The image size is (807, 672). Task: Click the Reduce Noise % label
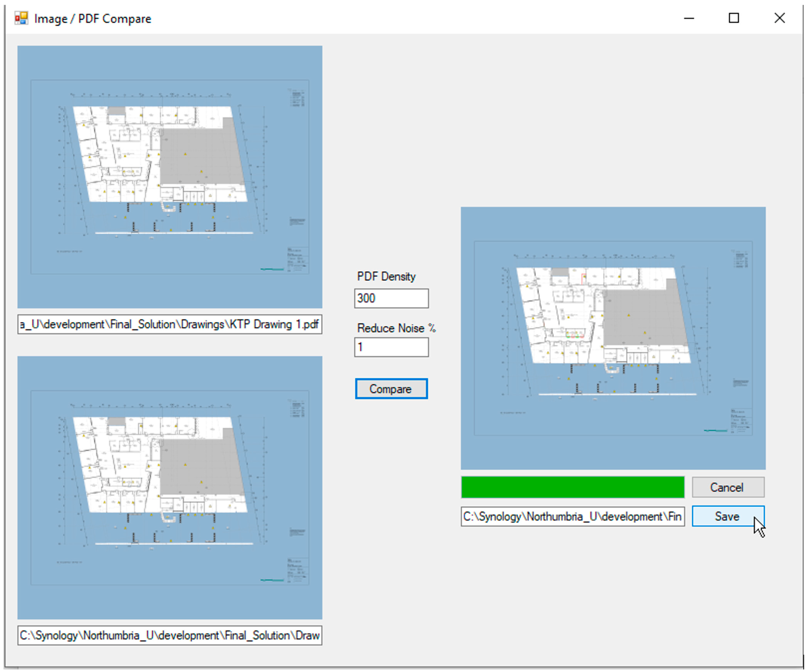point(396,328)
